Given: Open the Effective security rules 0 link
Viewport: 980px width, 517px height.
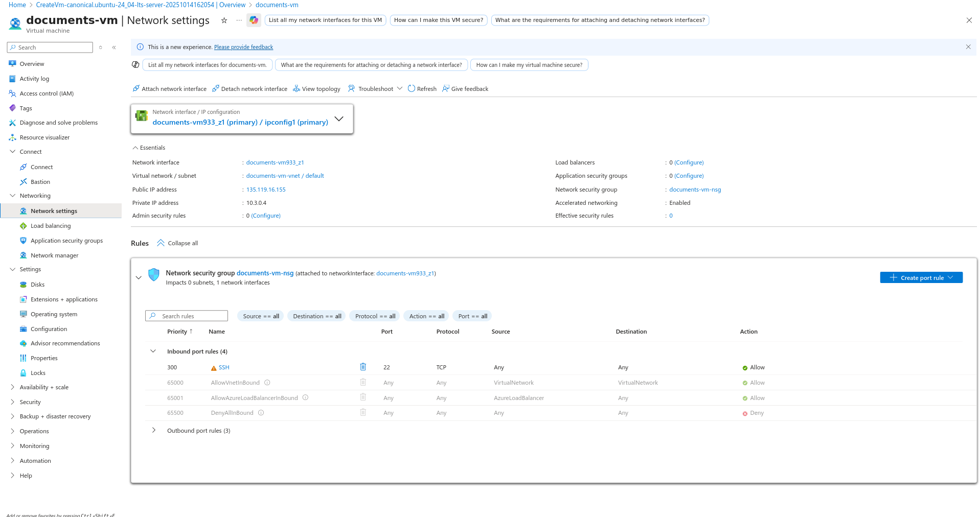Looking at the screenshot, I should point(671,216).
